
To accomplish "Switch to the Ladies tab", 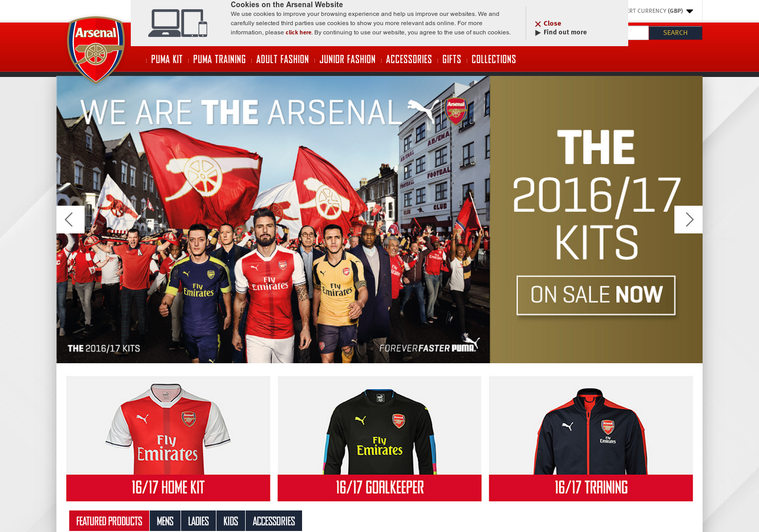I will pos(198,521).
